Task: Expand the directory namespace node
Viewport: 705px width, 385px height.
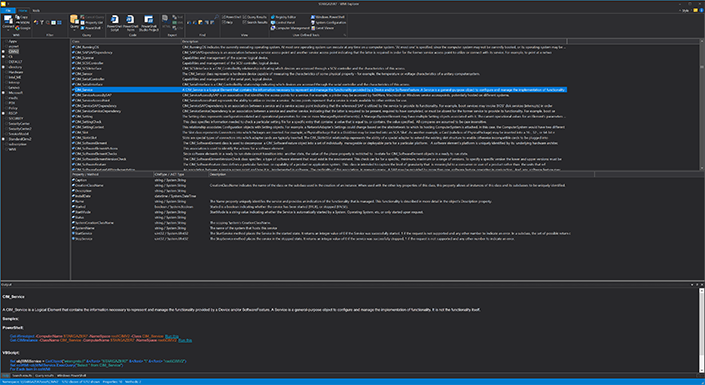Action: click(x=3, y=67)
